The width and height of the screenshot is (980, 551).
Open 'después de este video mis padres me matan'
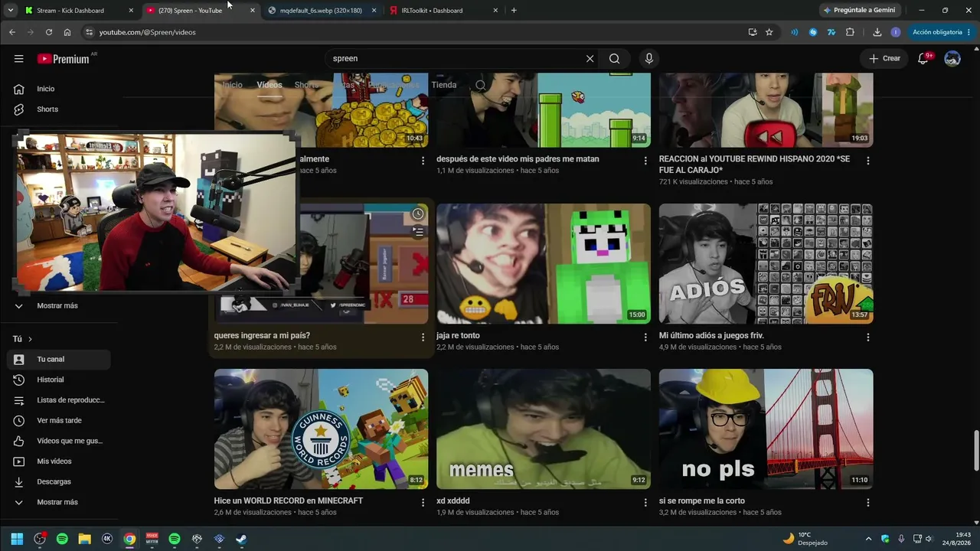pos(518,159)
